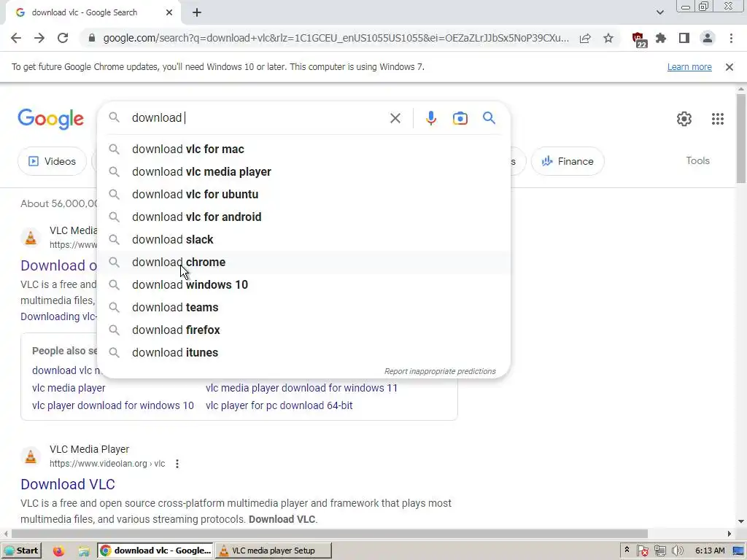The height and width of the screenshot is (560, 747).
Task: View site information lock icon
Action: [92, 38]
